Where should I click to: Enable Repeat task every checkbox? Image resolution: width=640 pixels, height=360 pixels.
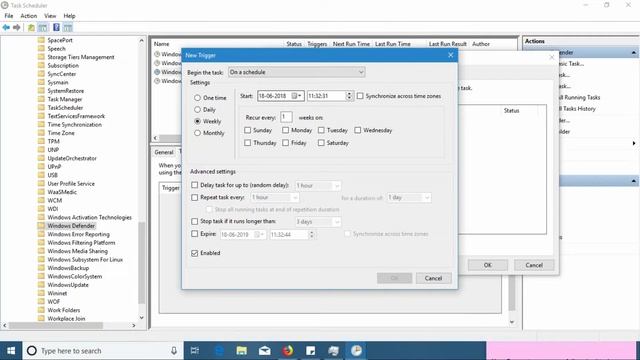tap(195, 197)
